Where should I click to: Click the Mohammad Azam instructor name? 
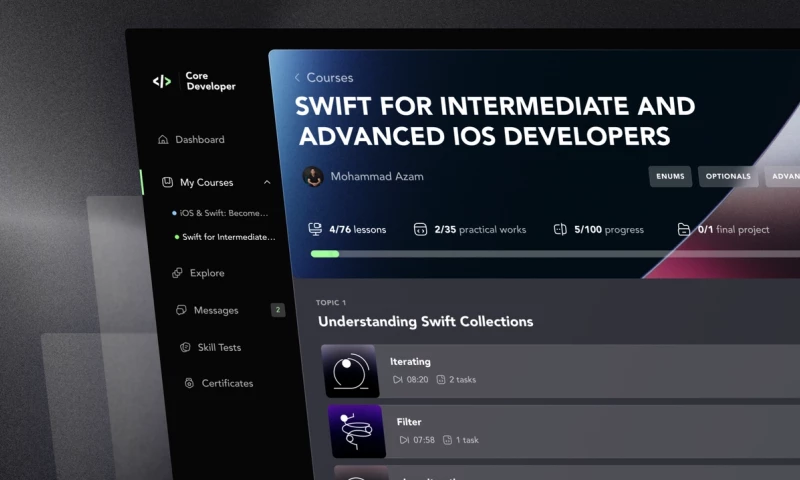point(377,176)
